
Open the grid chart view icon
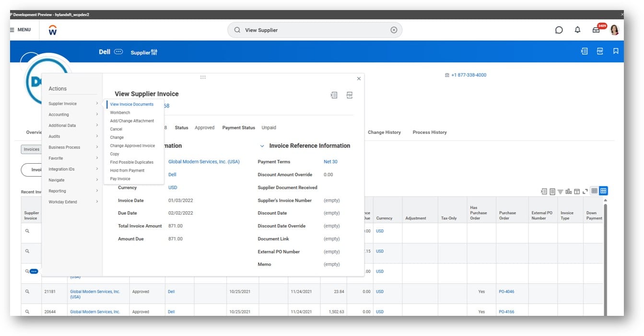(569, 191)
